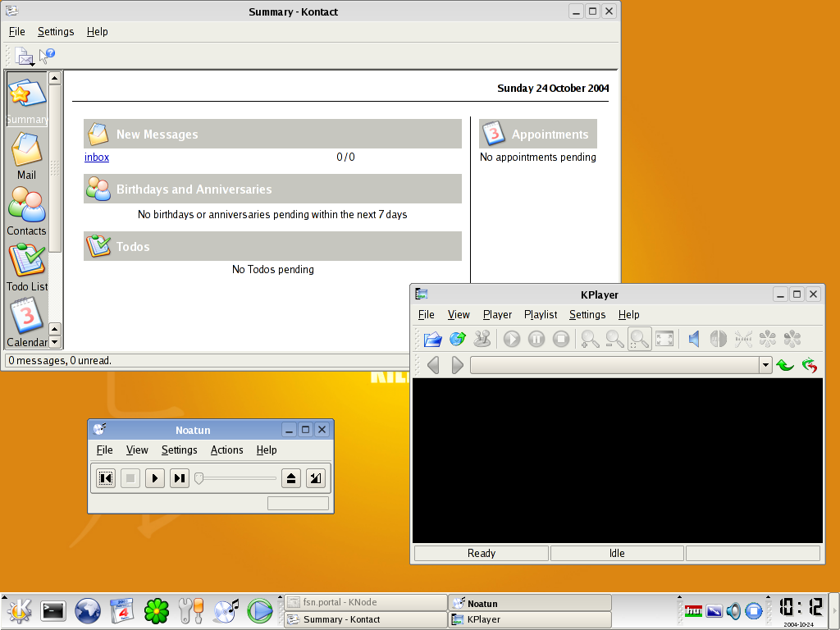Click the open URL globe icon in KPlayer
Viewport: 840px width, 630px height.
point(457,339)
